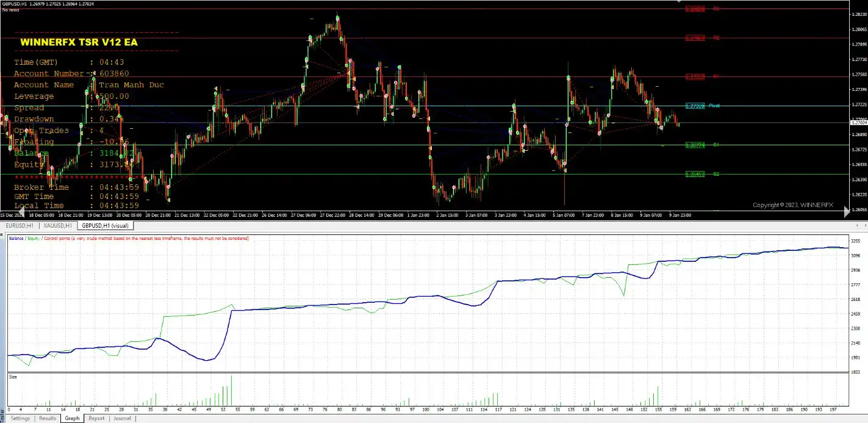Click the Copyright 2023 WINNERFX label

(x=792, y=205)
